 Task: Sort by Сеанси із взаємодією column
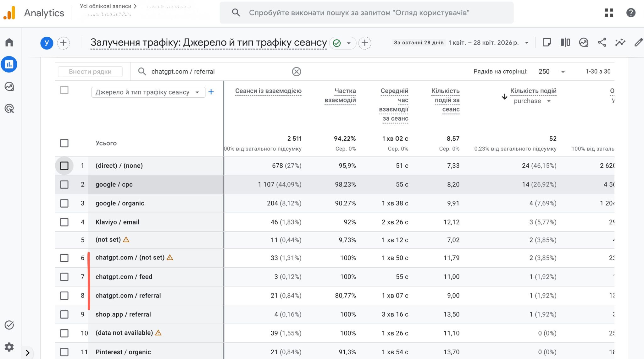(268, 91)
